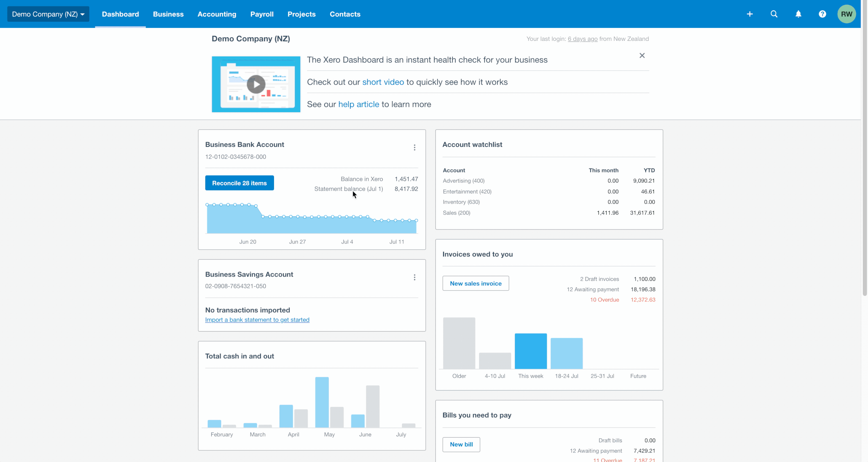This screenshot has width=868, height=462.
Task: Click the Bills you need to pay heading
Action: click(477, 415)
